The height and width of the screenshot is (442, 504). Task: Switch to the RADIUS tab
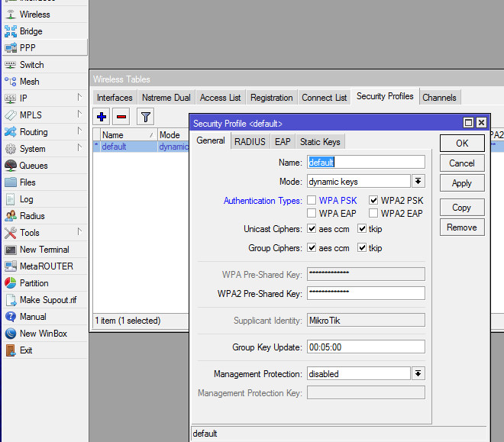pos(250,142)
